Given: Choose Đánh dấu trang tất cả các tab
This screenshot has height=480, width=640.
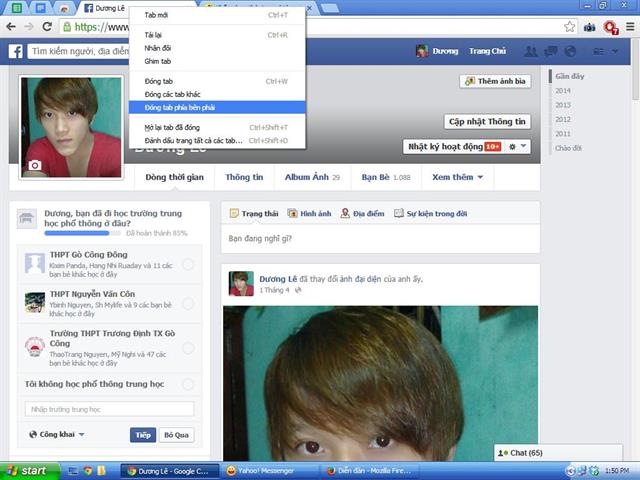Looking at the screenshot, I should (x=217, y=140).
